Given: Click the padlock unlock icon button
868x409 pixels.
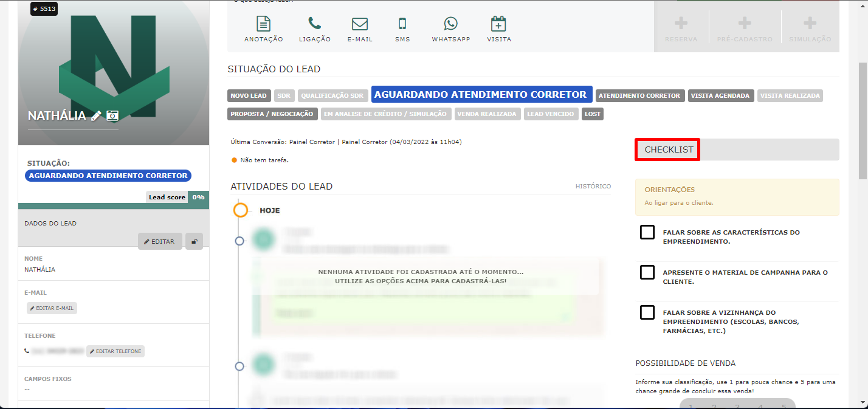Looking at the screenshot, I should point(194,241).
